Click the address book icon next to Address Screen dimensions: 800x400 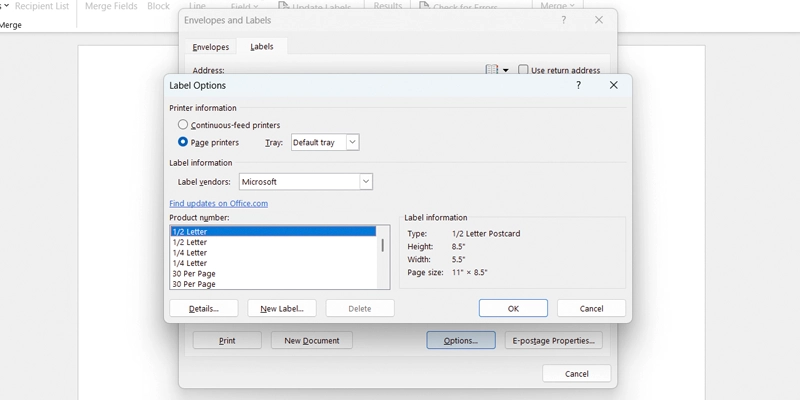tap(491, 71)
